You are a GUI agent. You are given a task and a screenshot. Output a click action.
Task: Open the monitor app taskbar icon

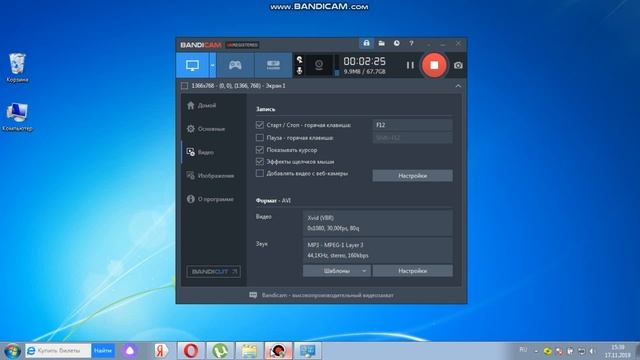(x=307, y=351)
